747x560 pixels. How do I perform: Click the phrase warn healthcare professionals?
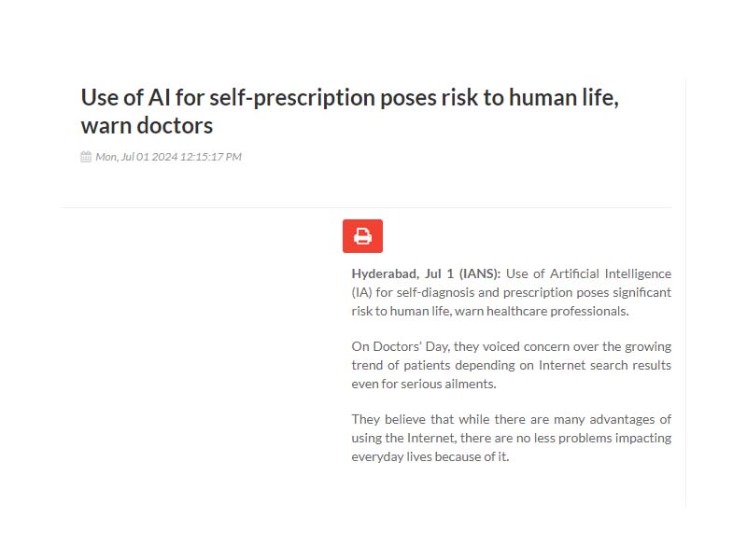(542, 311)
